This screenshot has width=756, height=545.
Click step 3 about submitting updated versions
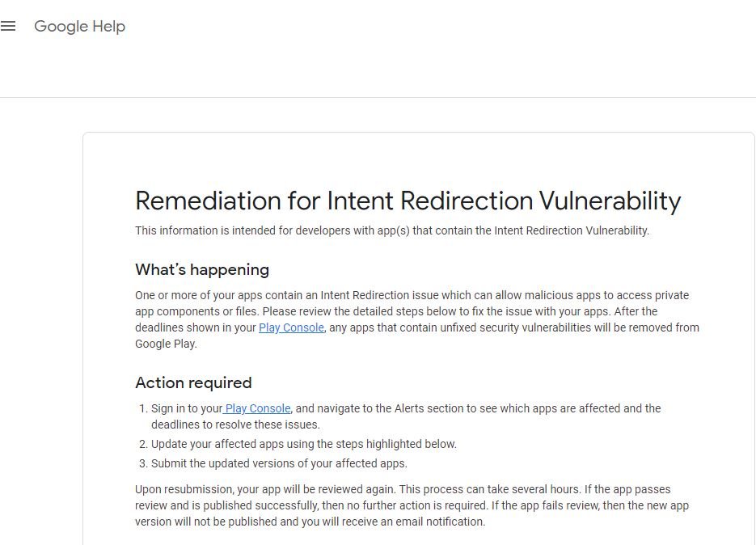279,463
